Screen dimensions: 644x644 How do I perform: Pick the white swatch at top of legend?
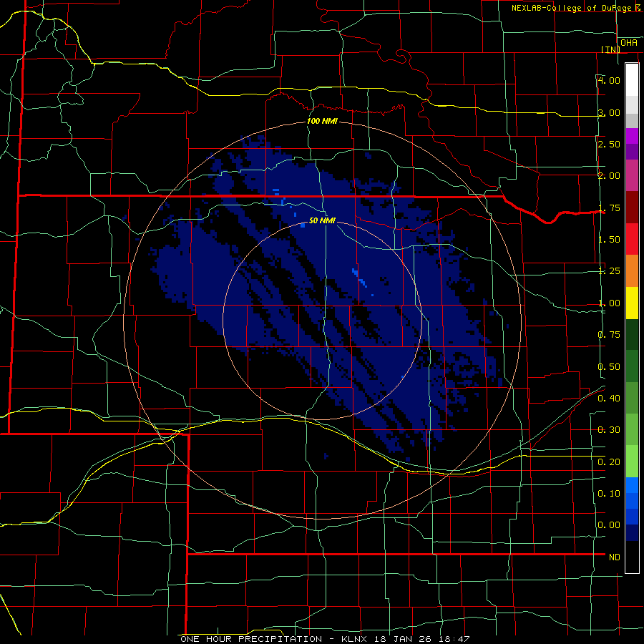click(632, 80)
